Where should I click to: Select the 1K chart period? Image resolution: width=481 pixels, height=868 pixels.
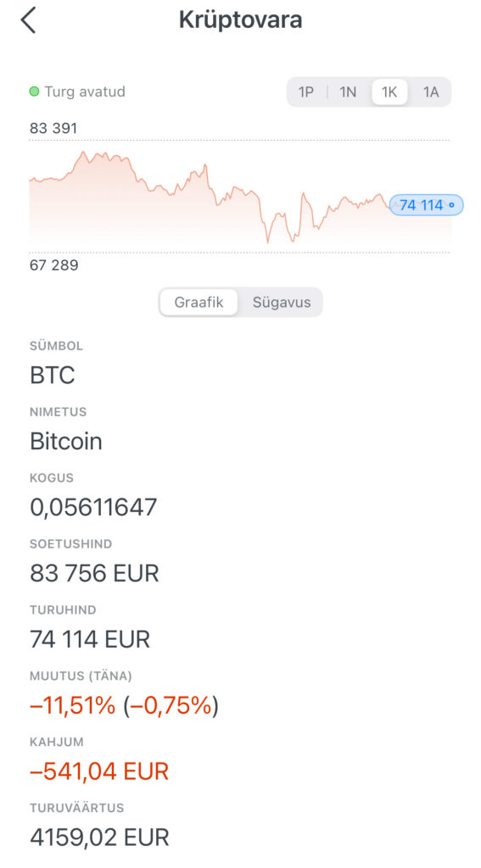click(389, 92)
